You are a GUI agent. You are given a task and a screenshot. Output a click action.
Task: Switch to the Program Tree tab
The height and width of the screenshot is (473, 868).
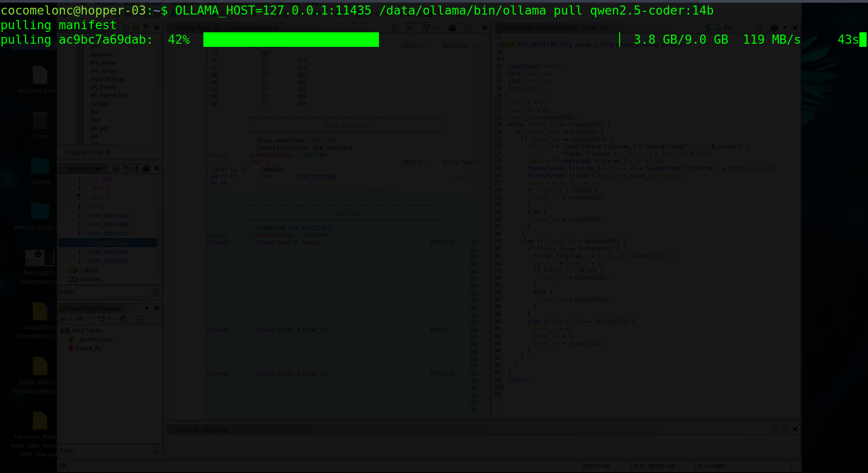pyautogui.click(x=84, y=153)
